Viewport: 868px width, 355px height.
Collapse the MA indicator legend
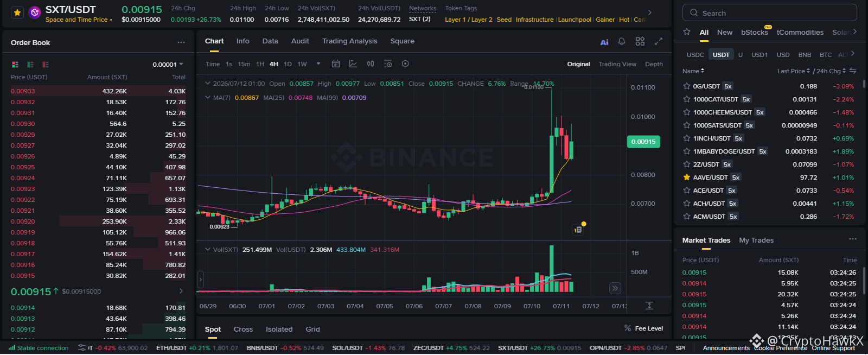point(208,98)
